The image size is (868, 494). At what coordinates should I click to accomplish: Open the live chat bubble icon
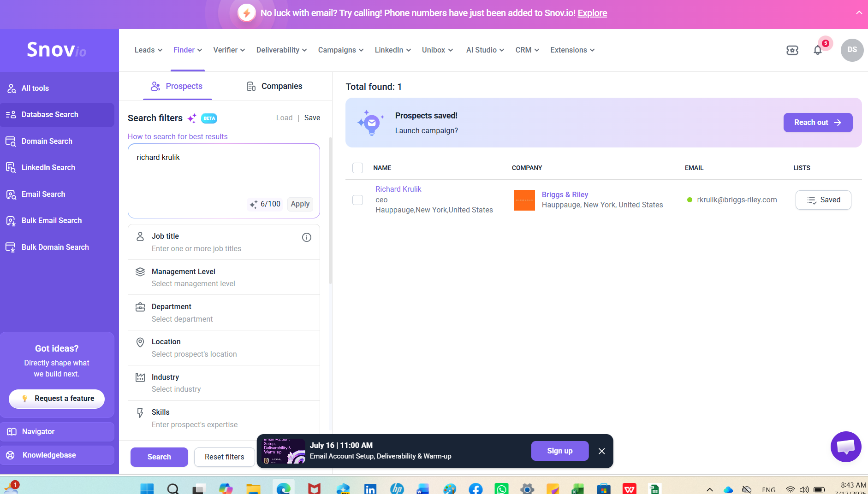point(846,447)
